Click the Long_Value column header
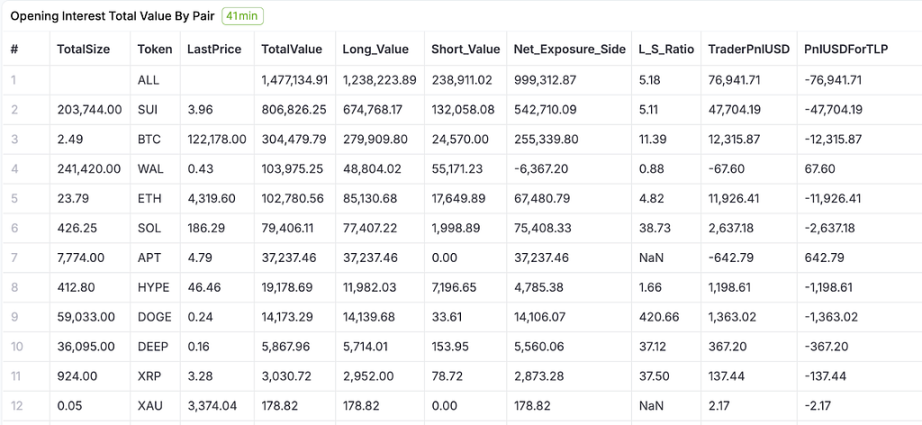Viewport: 922px width, 425px height. click(x=377, y=49)
